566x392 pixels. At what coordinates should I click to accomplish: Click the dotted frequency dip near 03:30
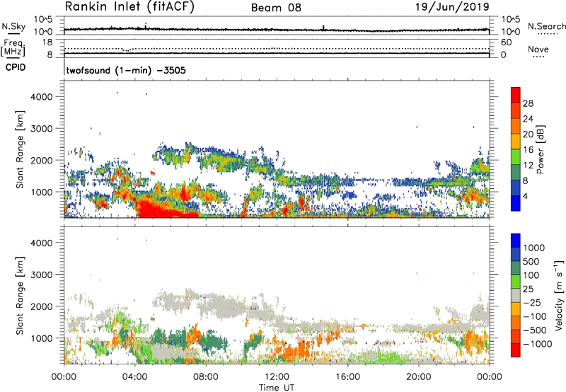(x=127, y=50)
